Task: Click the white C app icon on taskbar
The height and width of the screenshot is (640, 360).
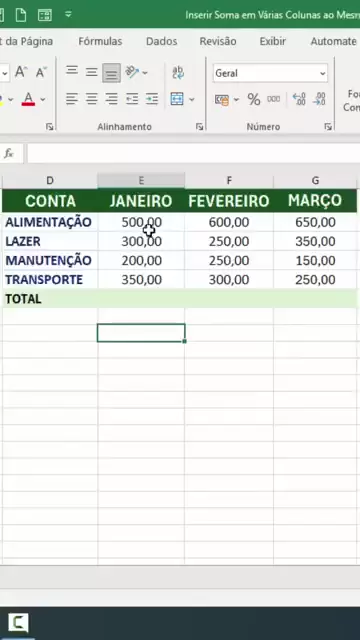Action: coord(18,623)
